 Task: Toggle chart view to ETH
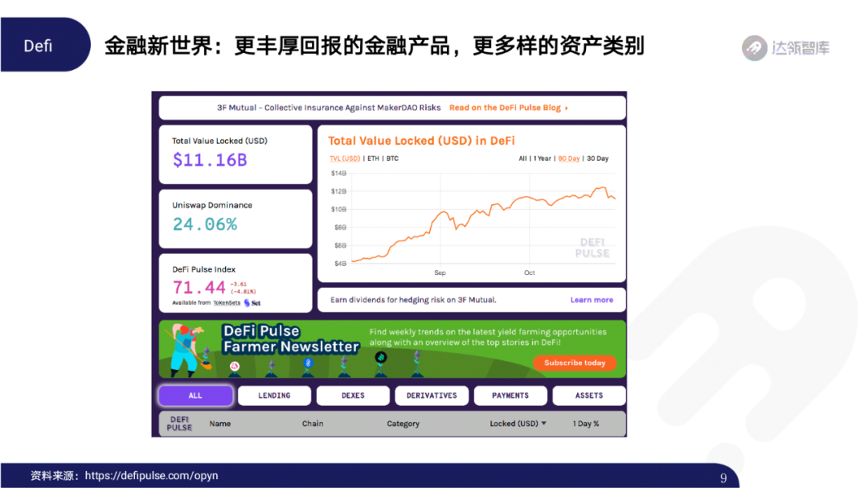(372, 158)
